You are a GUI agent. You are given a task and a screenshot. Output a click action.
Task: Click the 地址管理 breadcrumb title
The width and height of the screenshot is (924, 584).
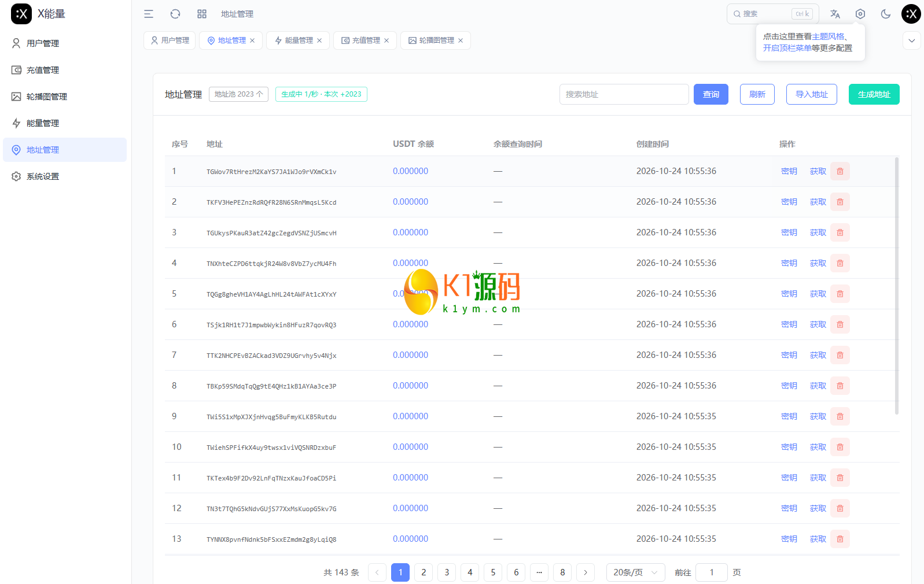(237, 14)
